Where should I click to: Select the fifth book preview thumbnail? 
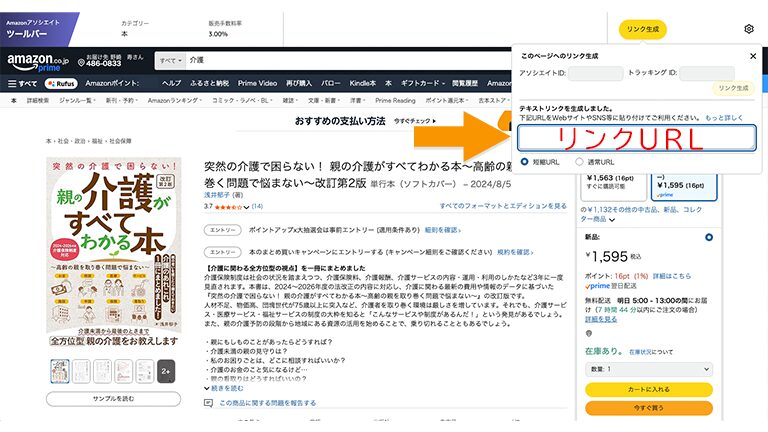pyautogui.click(x=144, y=371)
